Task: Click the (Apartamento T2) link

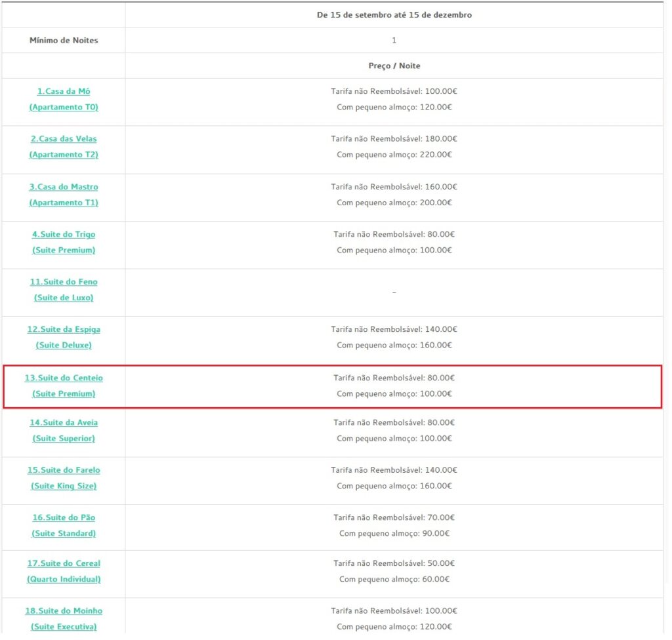Action: pyautogui.click(x=64, y=155)
